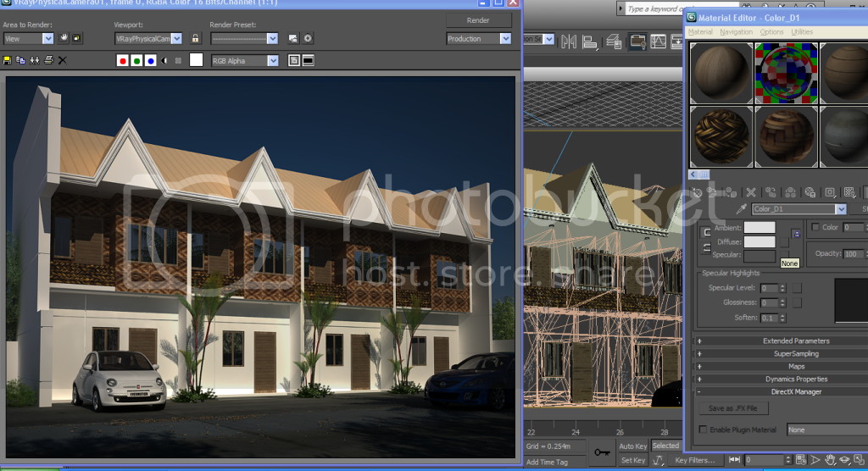Open the Utilities menu in Material Editor
Viewport: 868px width, 471px height.
coord(802,32)
